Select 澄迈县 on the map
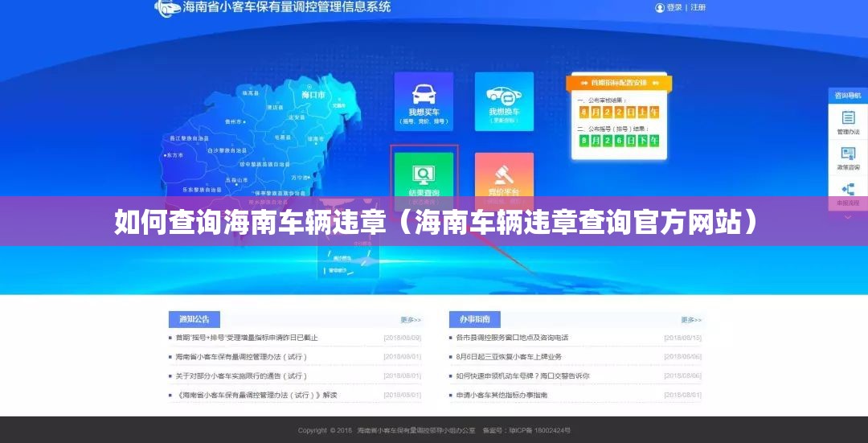The height and width of the screenshot is (443, 868). point(275,107)
